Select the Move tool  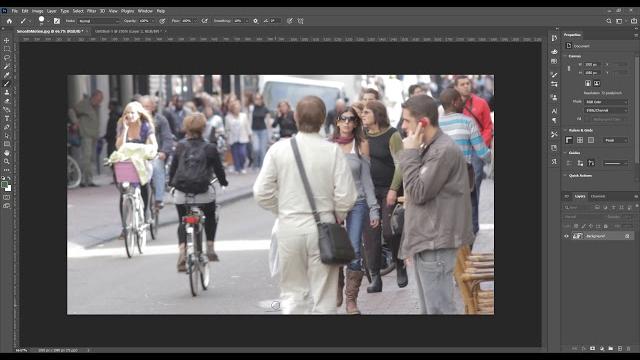coord(7,40)
